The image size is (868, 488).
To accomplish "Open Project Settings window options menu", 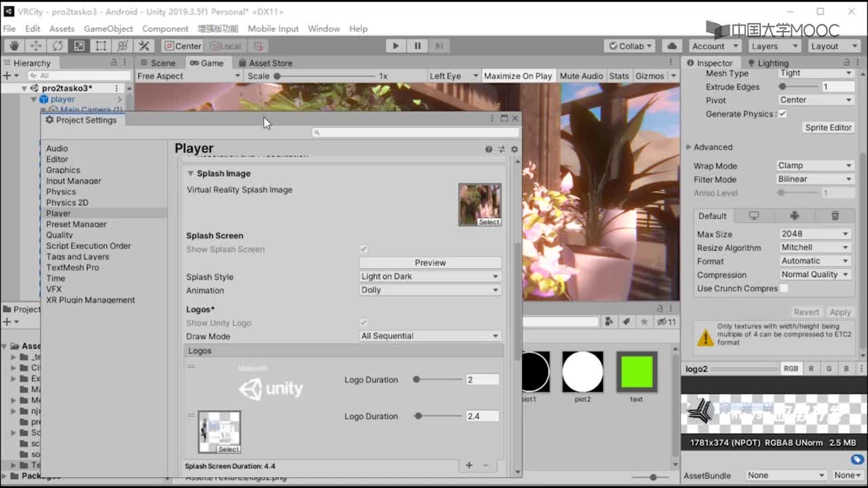I will coord(492,118).
